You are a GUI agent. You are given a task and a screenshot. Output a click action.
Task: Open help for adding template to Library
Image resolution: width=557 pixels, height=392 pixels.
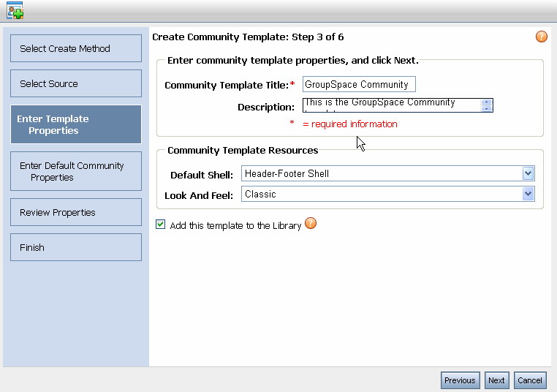pos(311,223)
